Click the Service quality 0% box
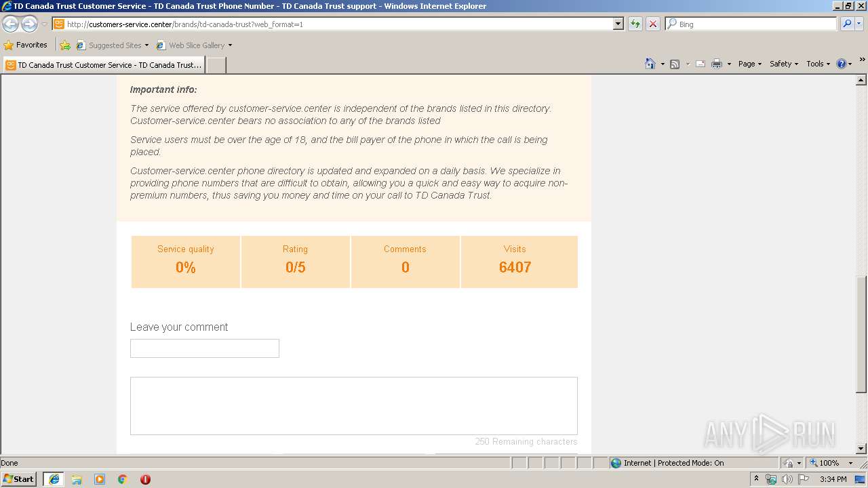Image resolution: width=868 pixels, height=488 pixels. pyautogui.click(x=186, y=262)
